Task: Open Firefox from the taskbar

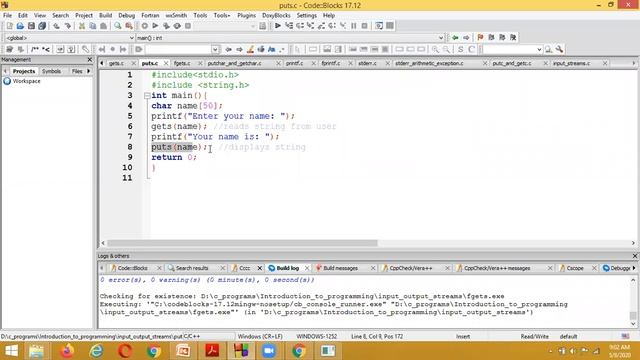Action: coord(67,351)
